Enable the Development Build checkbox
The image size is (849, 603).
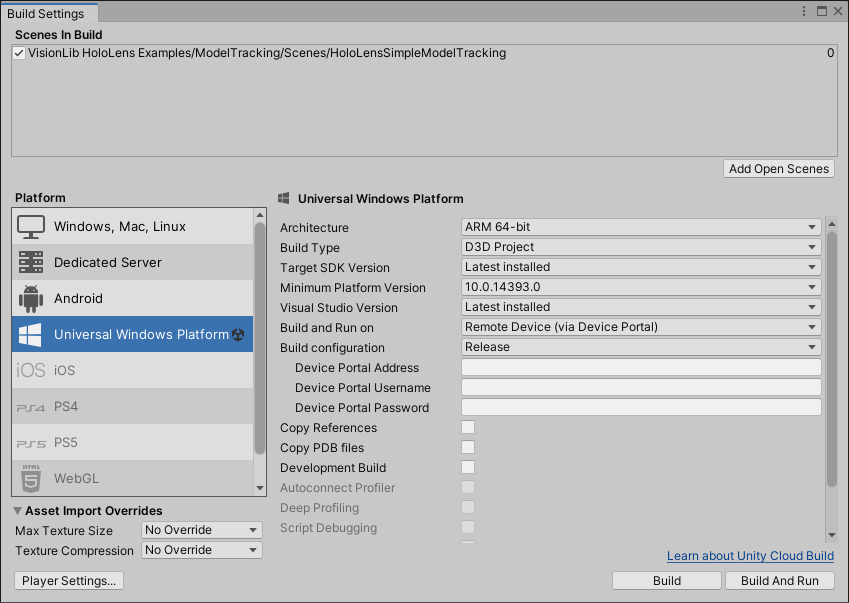click(468, 467)
